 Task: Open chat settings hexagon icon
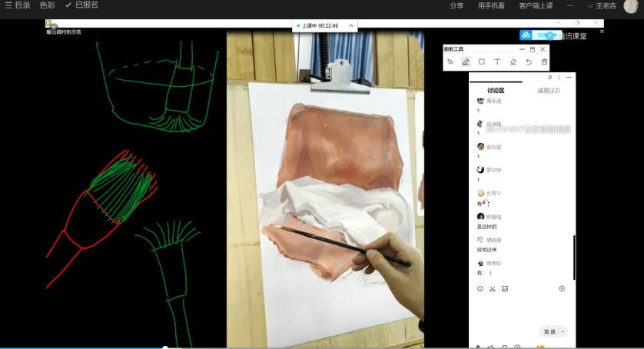[562, 289]
